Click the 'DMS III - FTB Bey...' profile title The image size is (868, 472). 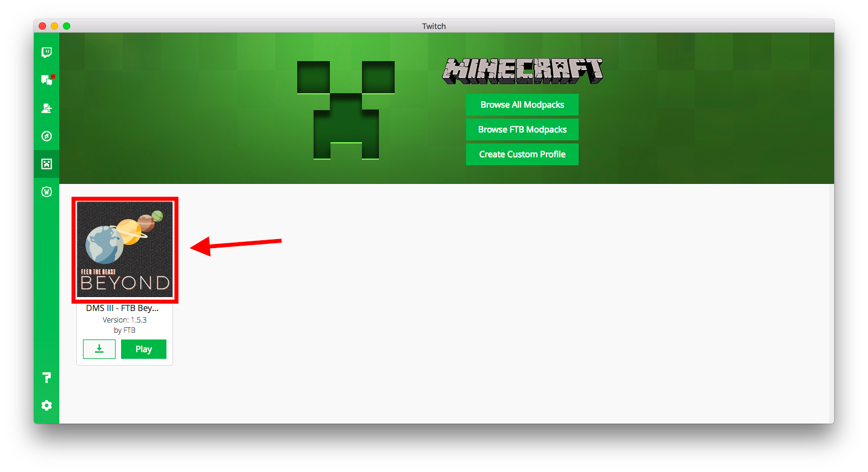122,308
